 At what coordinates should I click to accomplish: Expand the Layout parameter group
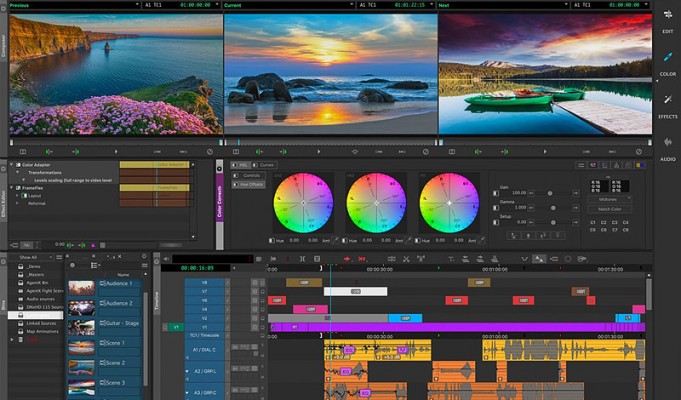click(18, 196)
